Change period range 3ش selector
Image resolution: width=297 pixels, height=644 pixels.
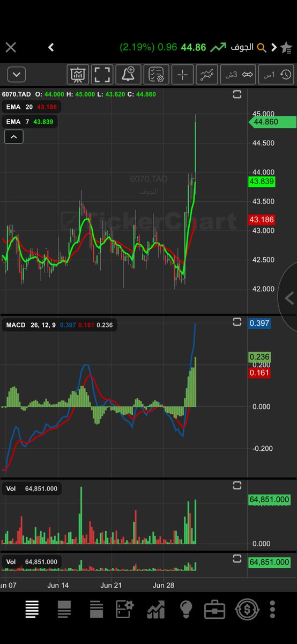pos(239,75)
